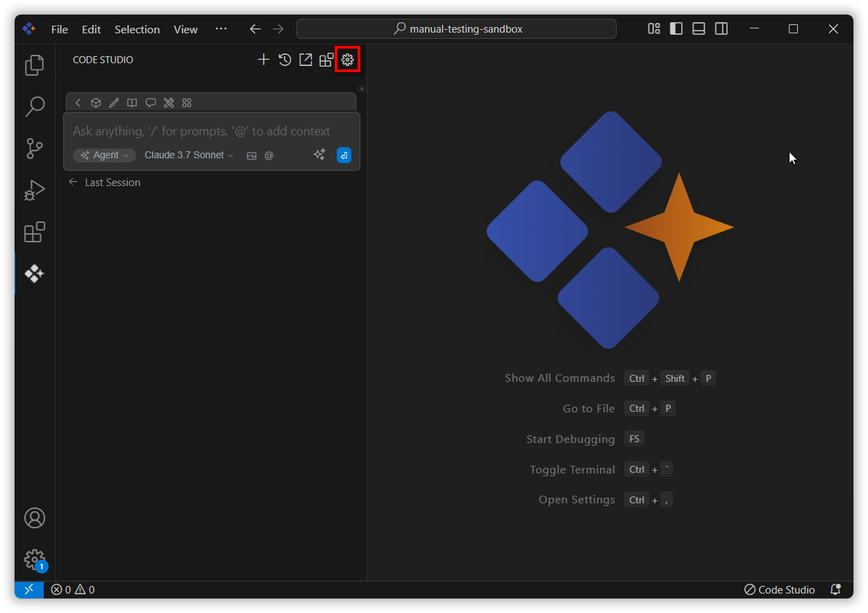The image size is (868, 613).
Task: Collapse the toolbar with the left chevron
Action: (78, 103)
